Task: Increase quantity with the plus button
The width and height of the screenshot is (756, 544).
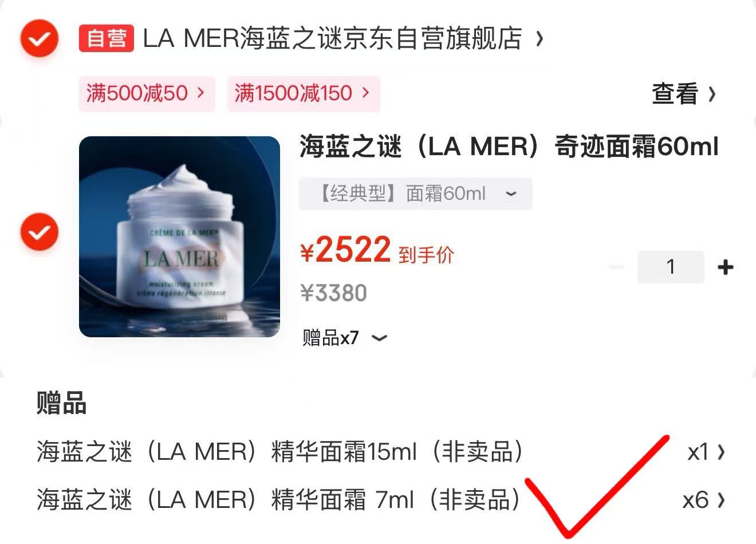Action: (725, 267)
